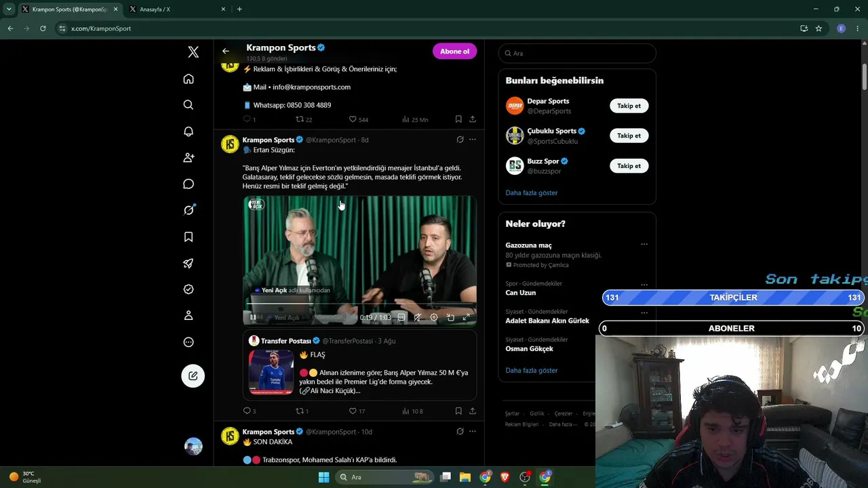The width and height of the screenshot is (868, 488).
Task: Show more trending topics
Action: pos(532,370)
